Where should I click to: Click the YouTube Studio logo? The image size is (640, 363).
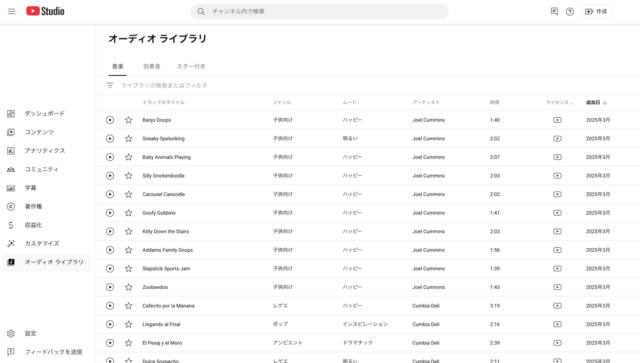[45, 11]
